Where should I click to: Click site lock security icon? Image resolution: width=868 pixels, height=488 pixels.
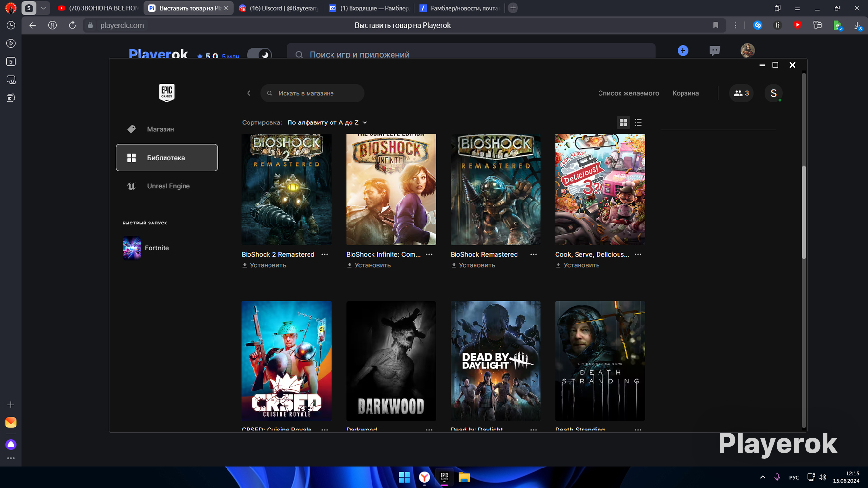[x=90, y=25]
